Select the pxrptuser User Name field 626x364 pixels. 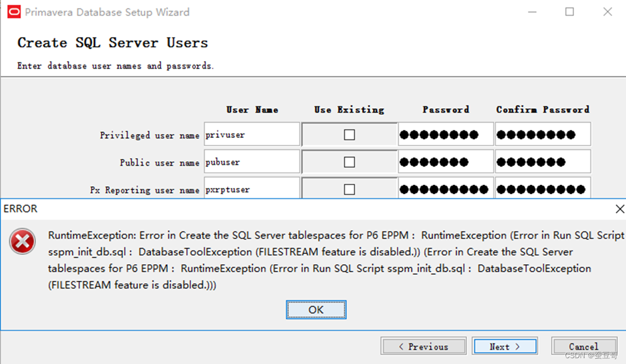pyautogui.click(x=251, y=189)
